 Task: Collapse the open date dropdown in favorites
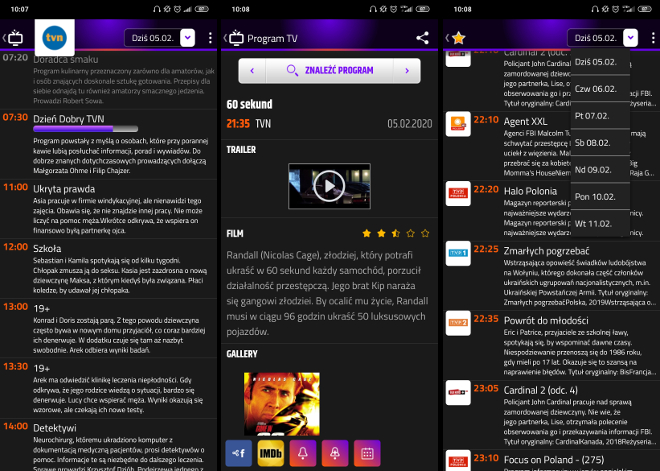tap(630, 38)
